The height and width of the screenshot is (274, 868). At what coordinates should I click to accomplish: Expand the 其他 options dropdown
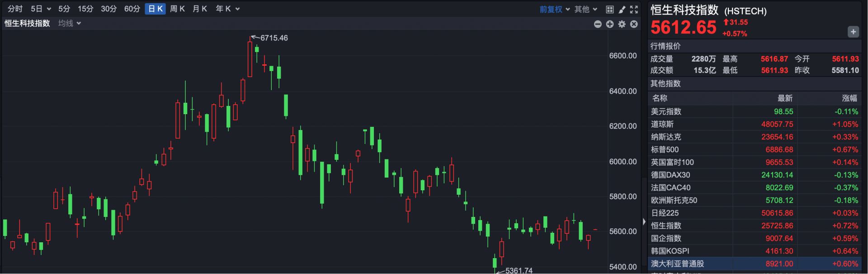point(585,9)
